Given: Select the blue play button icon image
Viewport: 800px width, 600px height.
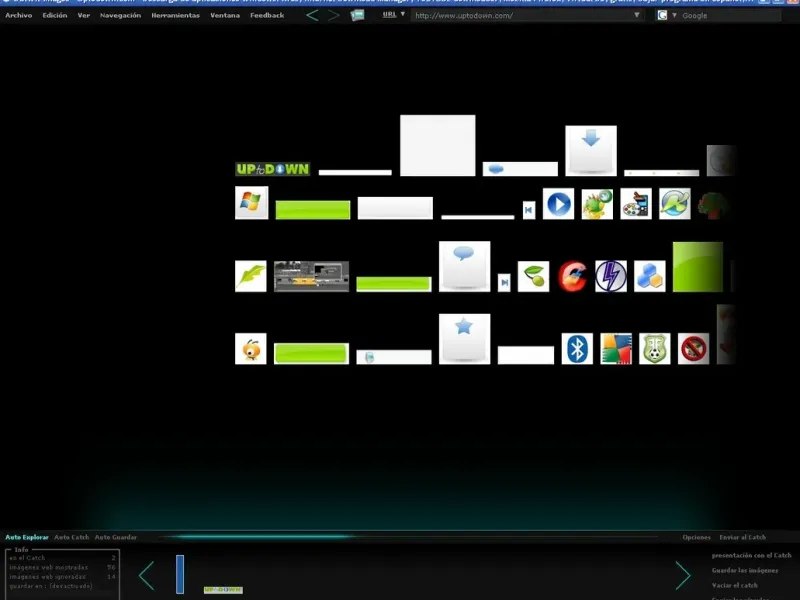Looking at the screenshot, I should pos(558,204).
